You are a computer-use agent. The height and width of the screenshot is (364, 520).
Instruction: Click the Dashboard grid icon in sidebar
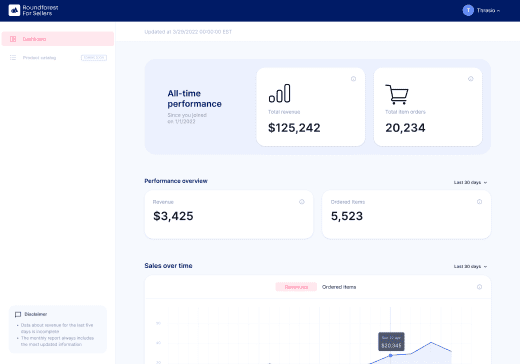pyautogui.click(x=13, y=39)
